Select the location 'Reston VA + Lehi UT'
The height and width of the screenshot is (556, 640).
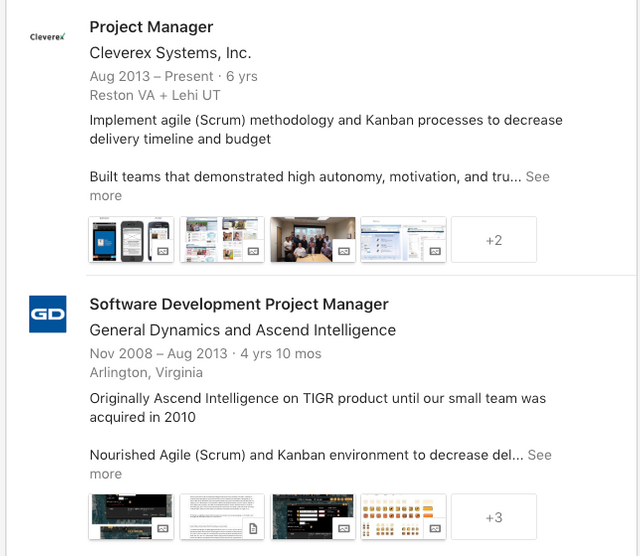tap(155, 95)
